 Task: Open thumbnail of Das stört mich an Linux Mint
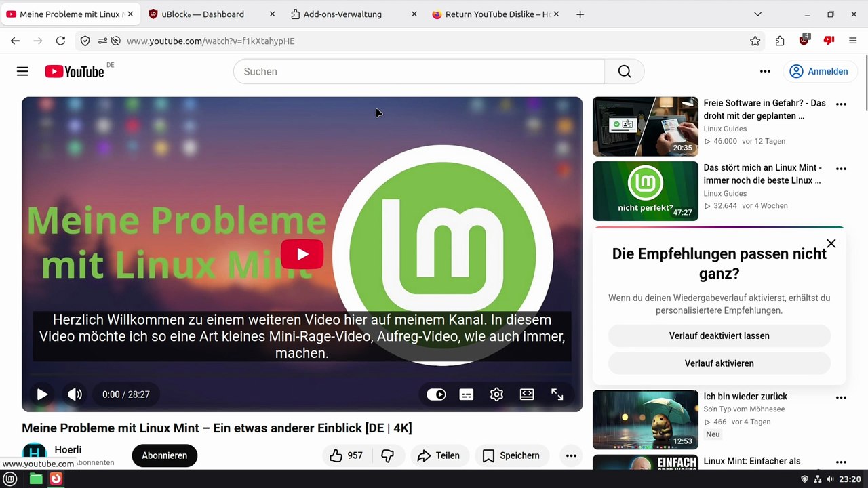[646, 191]
